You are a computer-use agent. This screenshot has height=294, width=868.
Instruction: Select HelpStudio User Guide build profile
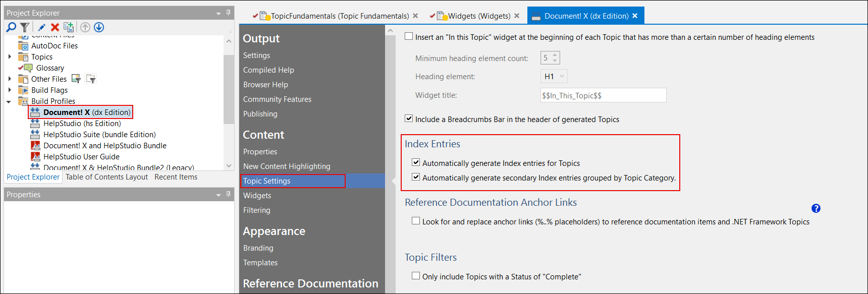[x=81, y=157]
